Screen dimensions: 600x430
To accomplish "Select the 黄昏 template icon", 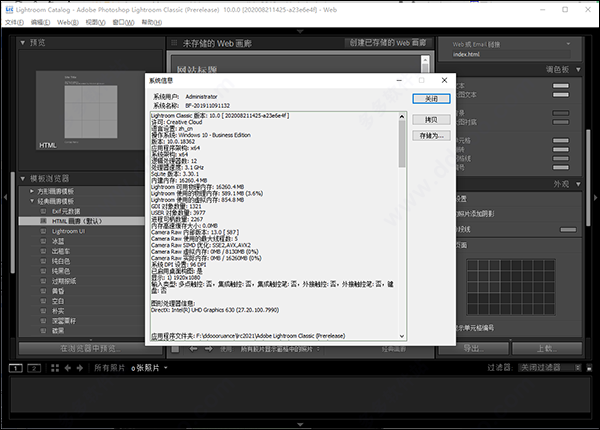I will coord(44,291).
